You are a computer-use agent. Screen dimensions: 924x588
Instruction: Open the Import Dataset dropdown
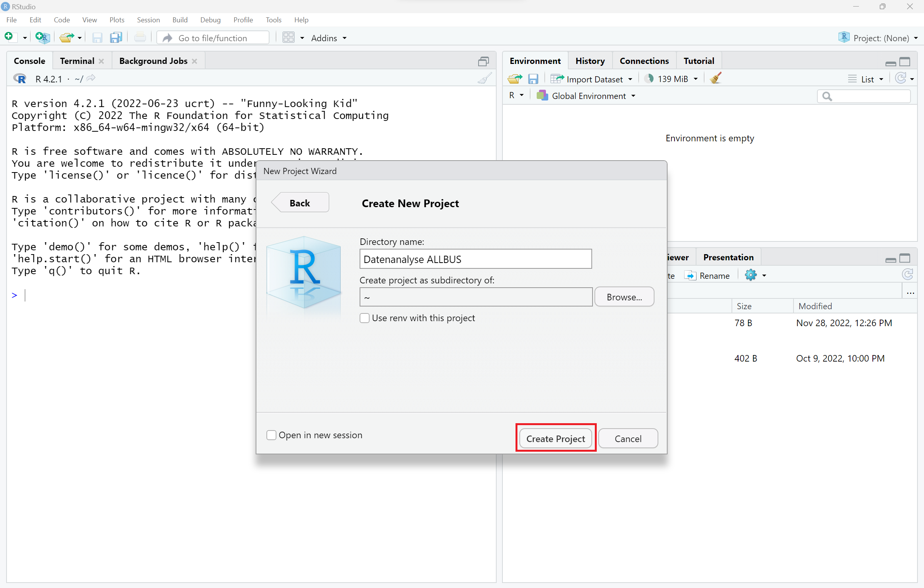pos(592,79)
